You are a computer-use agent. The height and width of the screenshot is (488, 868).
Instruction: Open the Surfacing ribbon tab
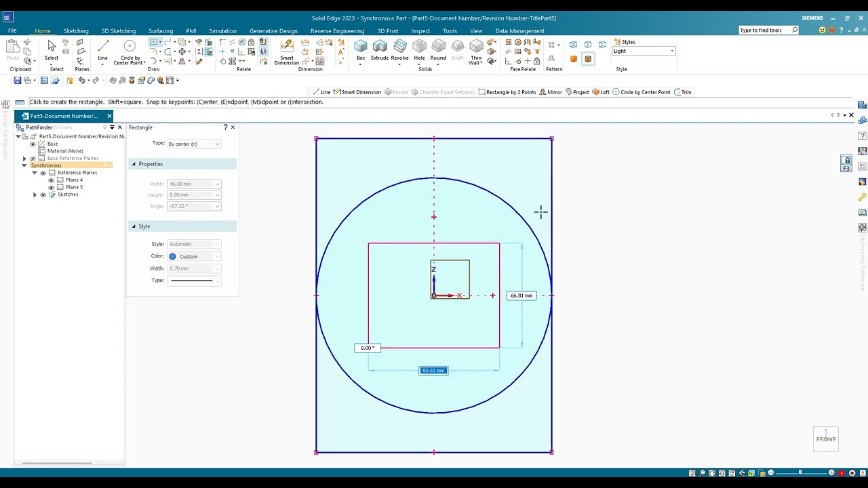[x=161, y=30]
